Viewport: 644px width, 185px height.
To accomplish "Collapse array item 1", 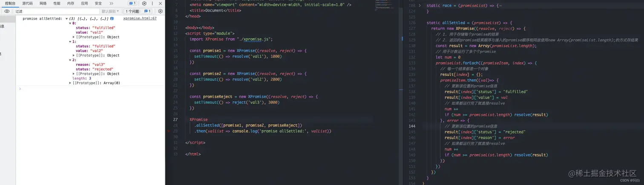I will [x=70, y=42].
